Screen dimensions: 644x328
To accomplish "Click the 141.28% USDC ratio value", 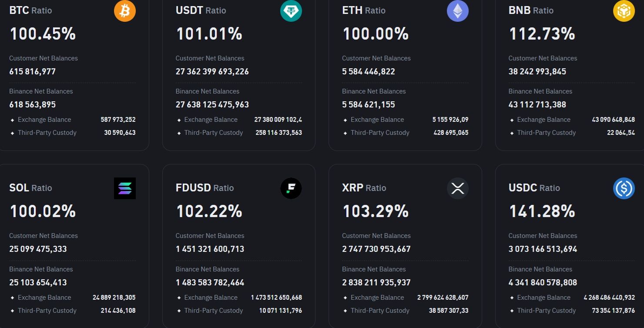I will click(x=542, y=211).
